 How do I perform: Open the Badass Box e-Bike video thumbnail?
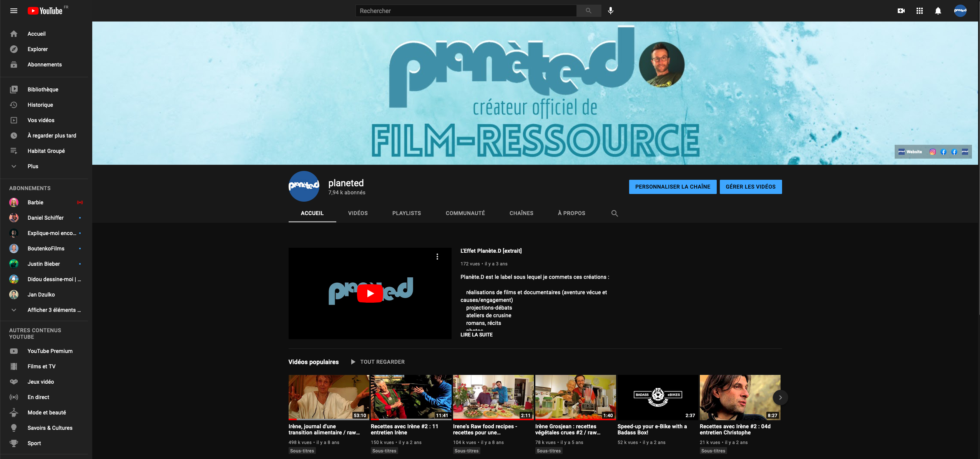point(658,398)
